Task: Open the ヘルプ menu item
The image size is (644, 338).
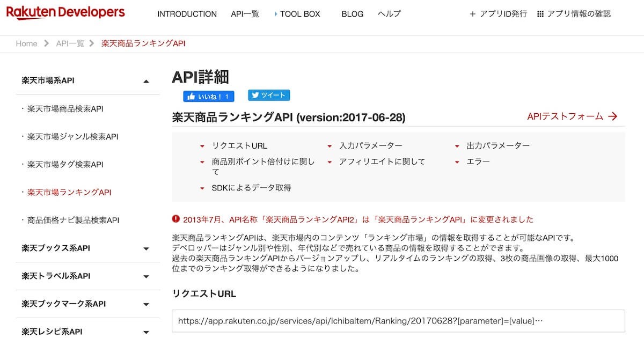Action: tap(389, 14)
